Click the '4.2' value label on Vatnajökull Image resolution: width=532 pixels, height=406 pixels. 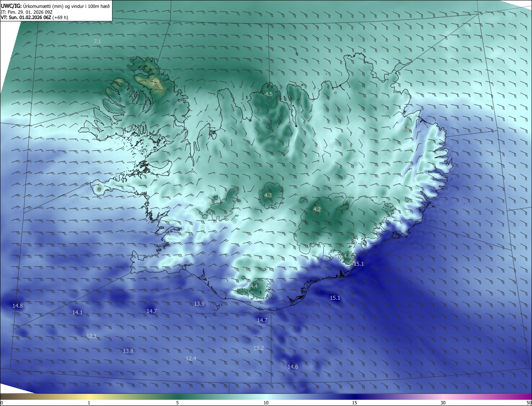tap(317, 210)
